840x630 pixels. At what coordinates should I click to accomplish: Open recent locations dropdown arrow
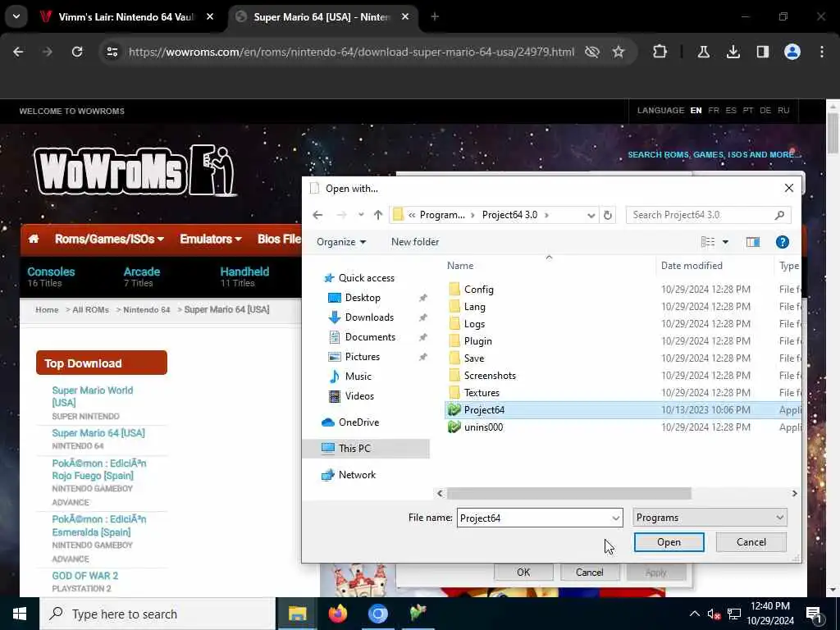click(361, 215)
